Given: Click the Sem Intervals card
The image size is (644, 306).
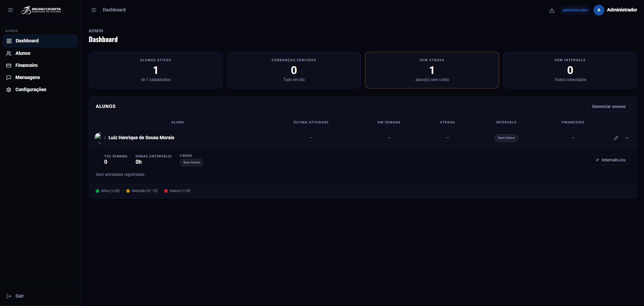Looking at the screenshot, I should tap(570, 70).
